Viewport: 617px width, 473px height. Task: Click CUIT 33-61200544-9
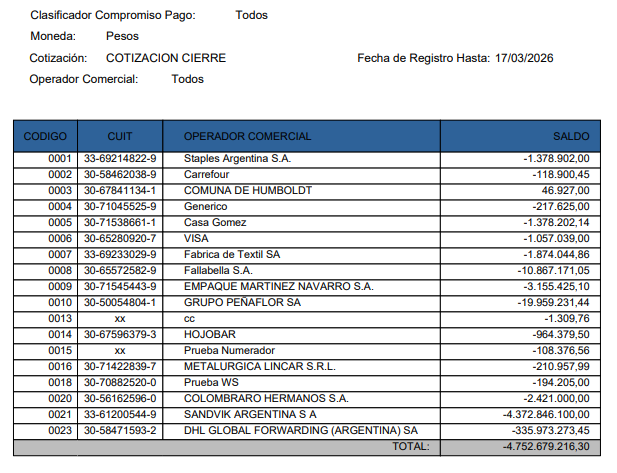pos(120,415)
